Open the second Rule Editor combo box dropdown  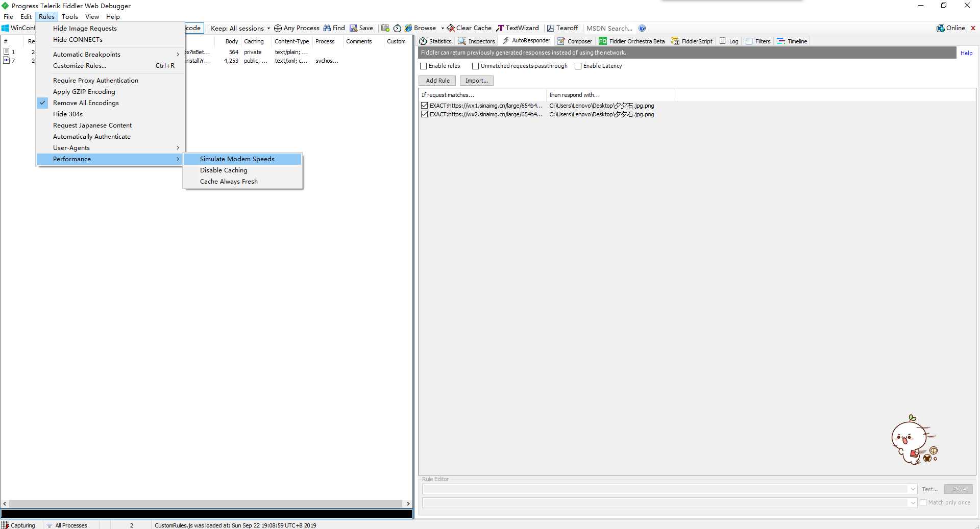pyautogui.click(x=913, y=502)
